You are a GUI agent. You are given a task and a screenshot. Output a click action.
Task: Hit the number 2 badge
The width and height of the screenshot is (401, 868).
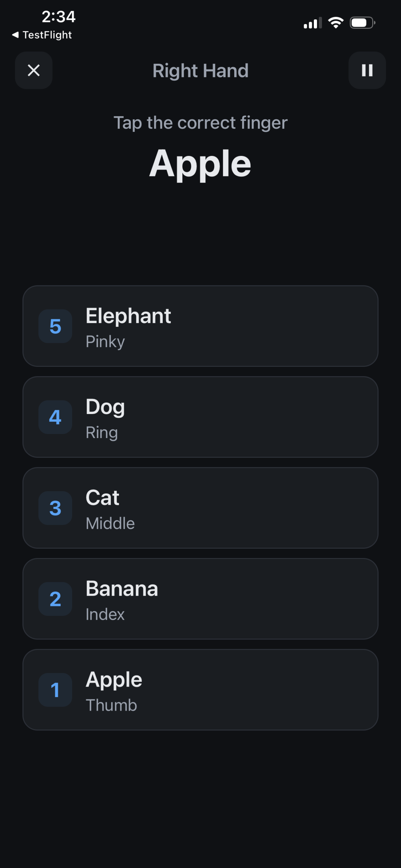55,599
